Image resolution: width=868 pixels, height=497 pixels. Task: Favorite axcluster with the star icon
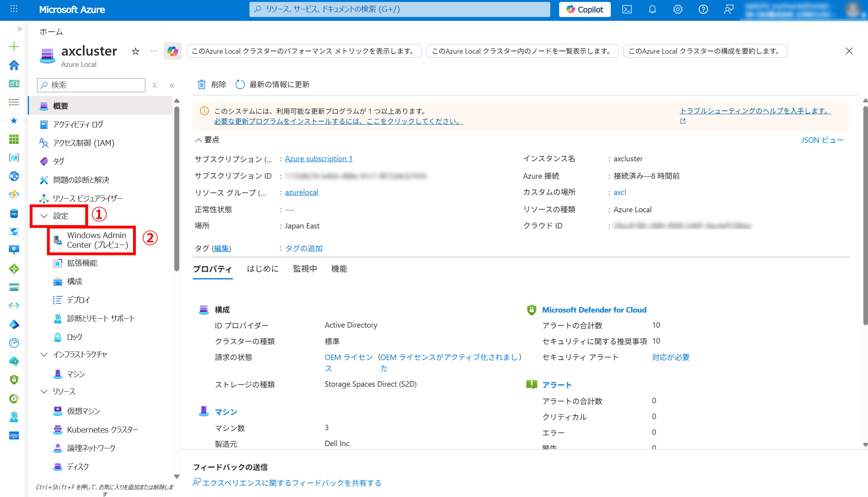(135, 51)
